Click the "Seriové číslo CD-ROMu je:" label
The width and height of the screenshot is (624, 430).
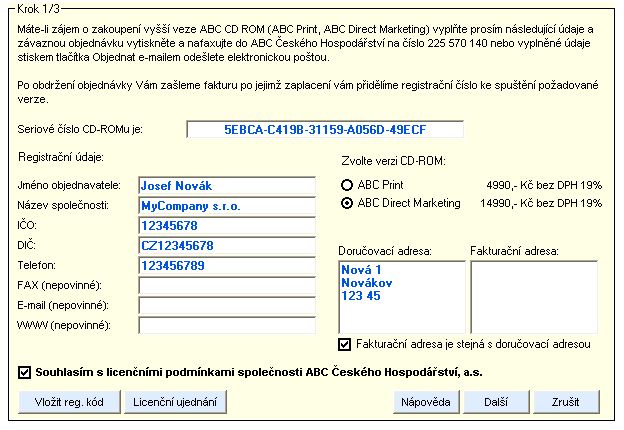point(80,129)
